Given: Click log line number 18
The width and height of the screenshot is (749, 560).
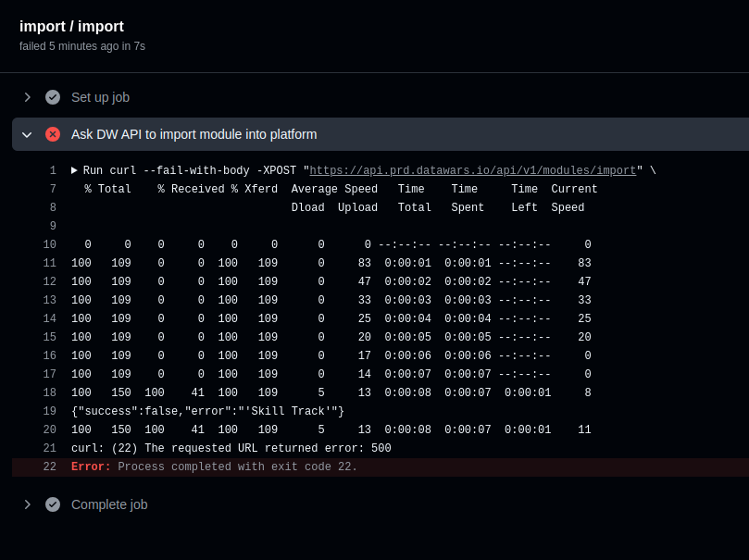Looking at the screenshot, I should coord(50,392).
